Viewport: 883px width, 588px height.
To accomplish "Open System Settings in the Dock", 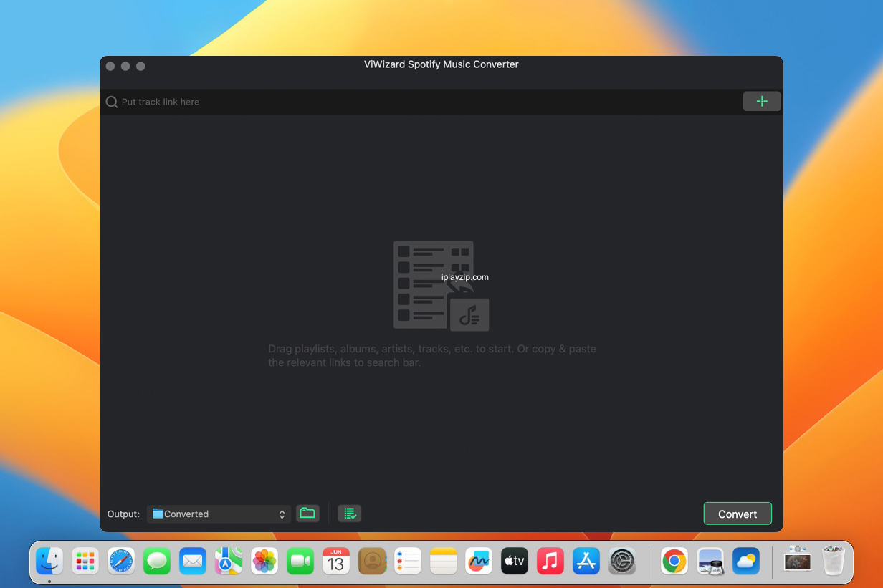I will click(622, 562).
